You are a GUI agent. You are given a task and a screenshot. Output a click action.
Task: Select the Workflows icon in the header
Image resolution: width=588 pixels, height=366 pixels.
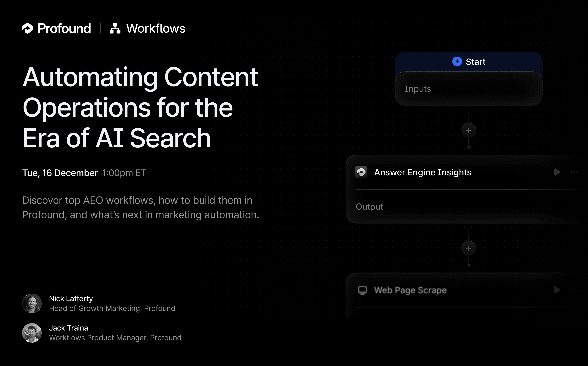click(x=115, y=28)
